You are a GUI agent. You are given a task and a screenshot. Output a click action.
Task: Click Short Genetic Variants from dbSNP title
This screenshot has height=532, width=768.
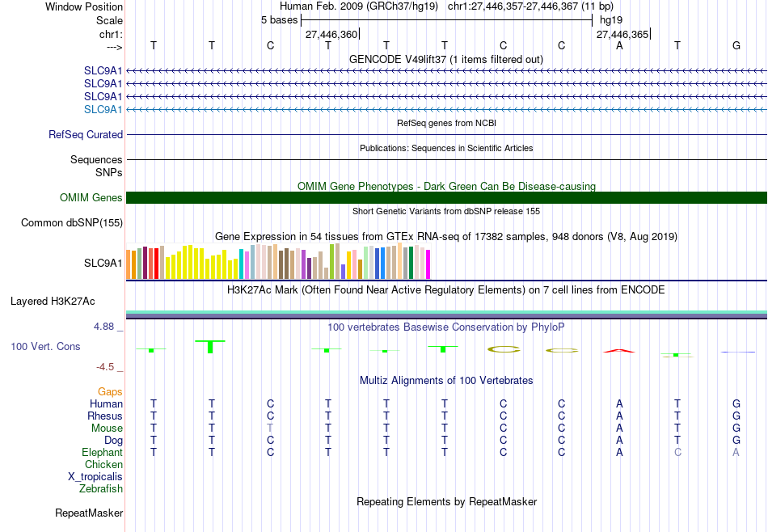(x=446, y=211)
